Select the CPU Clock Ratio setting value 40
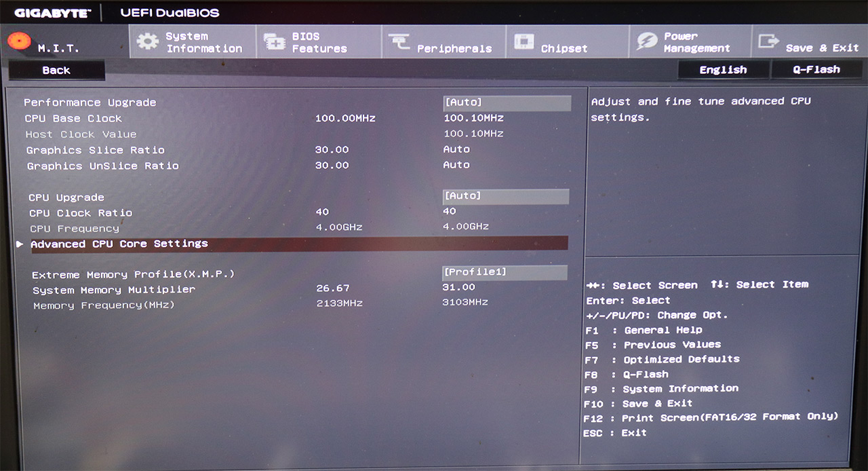Screen dimensions: 868x471 coord(450,211)
